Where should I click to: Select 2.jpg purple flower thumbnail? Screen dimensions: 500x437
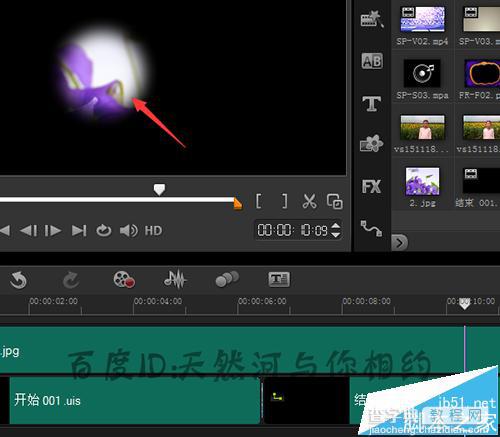pyautogui.click(x=422, y=181)
